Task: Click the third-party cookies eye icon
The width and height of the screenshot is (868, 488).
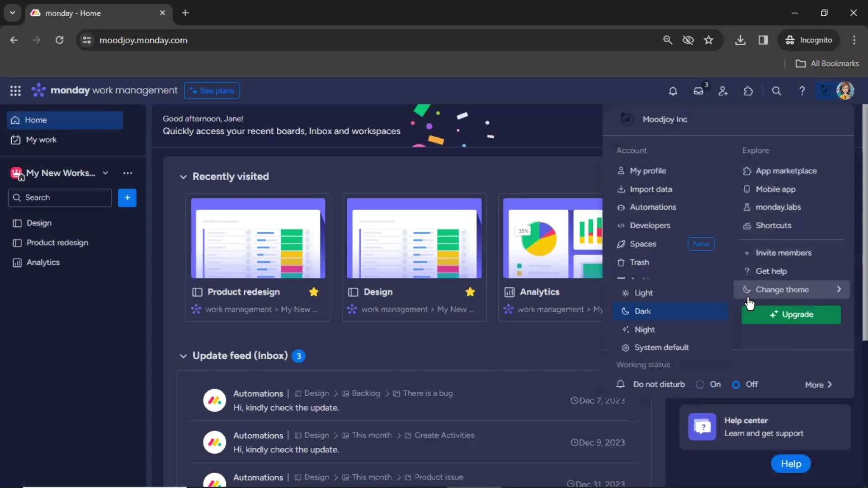Action: point(688,40)
